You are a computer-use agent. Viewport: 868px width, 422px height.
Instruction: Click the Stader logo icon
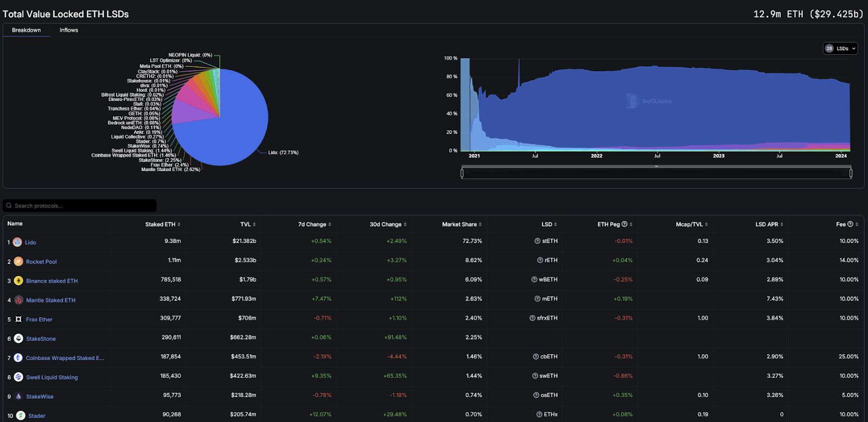tap(21, 415)
